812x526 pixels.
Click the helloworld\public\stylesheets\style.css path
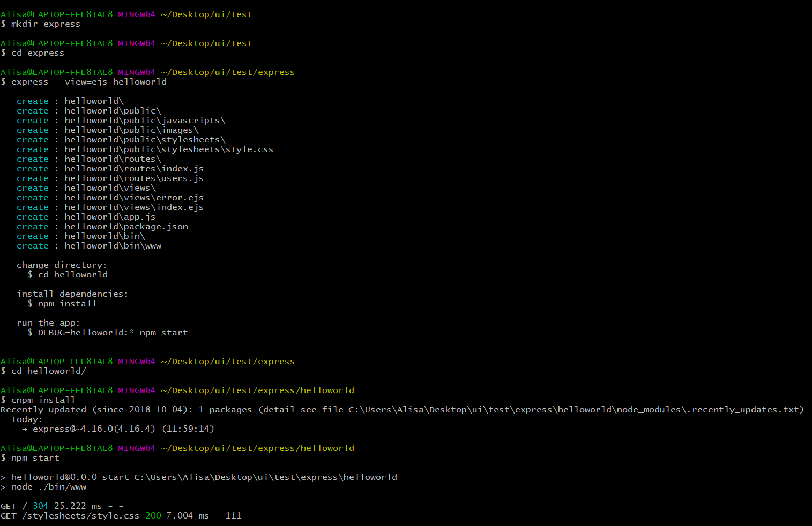[169, 149]
